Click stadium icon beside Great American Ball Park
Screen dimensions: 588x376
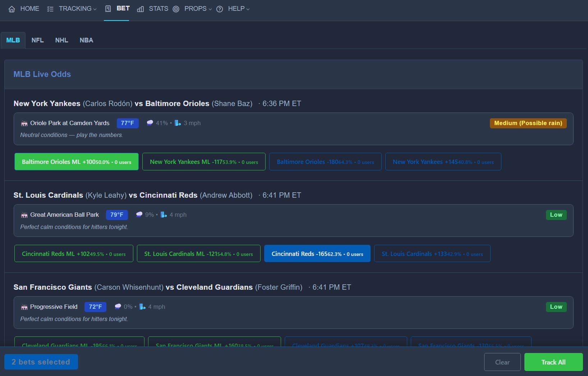(24, 215)
